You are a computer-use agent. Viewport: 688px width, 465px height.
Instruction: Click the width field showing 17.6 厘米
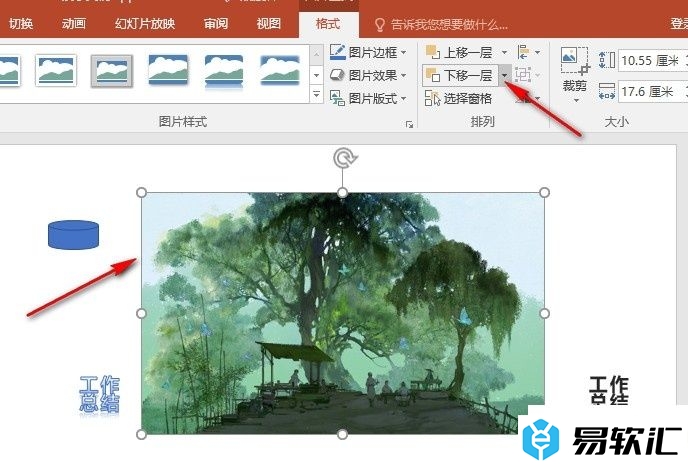652,92
